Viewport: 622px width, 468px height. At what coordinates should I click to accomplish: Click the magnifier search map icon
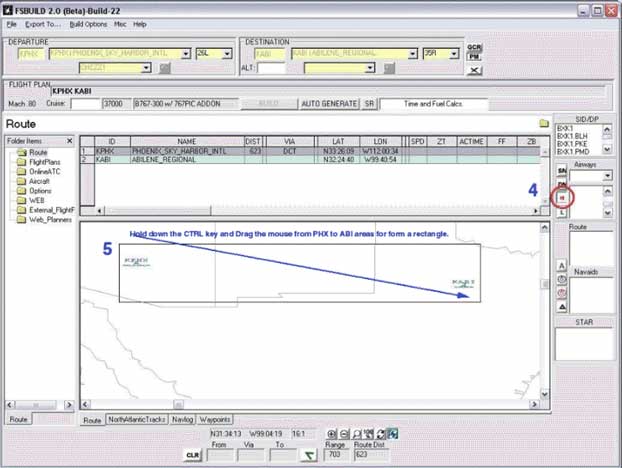356,434
